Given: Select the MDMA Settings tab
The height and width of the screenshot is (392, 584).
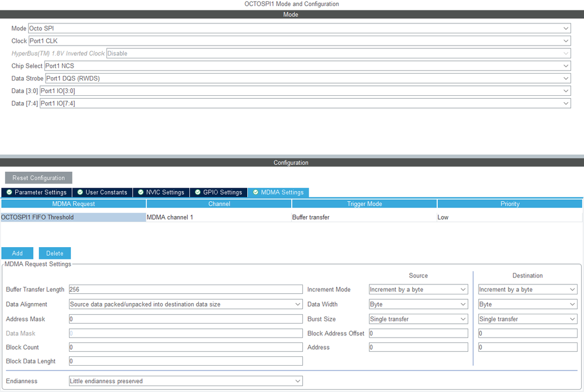Looking at the screenshot, I should [x=278, y=192].
